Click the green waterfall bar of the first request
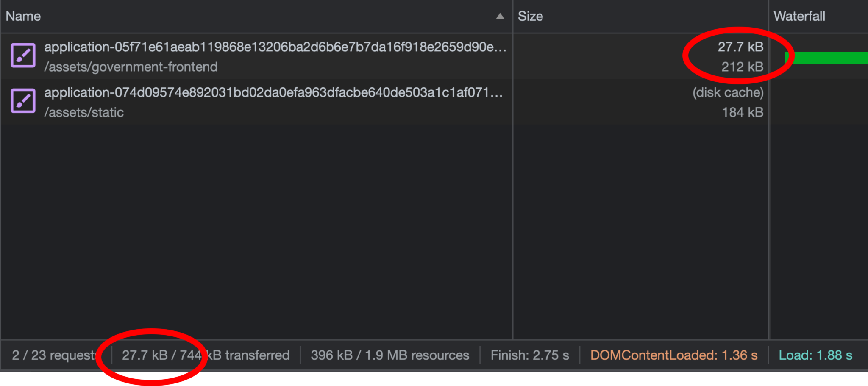 826,58
